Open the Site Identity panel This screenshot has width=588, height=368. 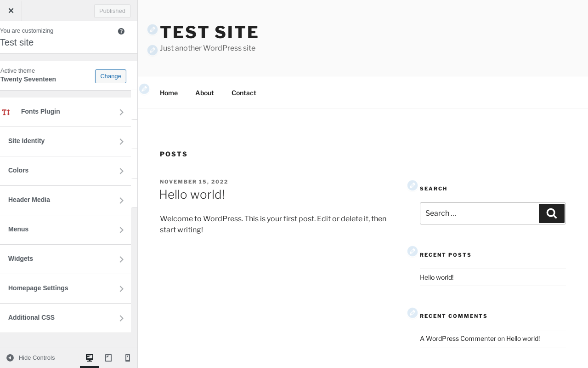[65, 141]
